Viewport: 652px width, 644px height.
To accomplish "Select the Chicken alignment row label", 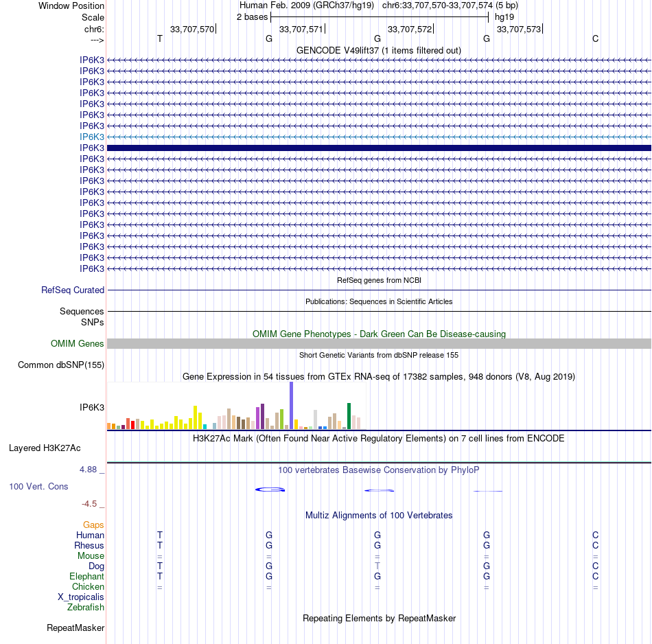I will click(88, 586).
